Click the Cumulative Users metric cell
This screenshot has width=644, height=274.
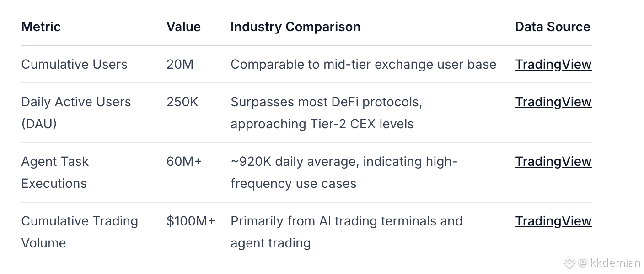click(74, 64)
